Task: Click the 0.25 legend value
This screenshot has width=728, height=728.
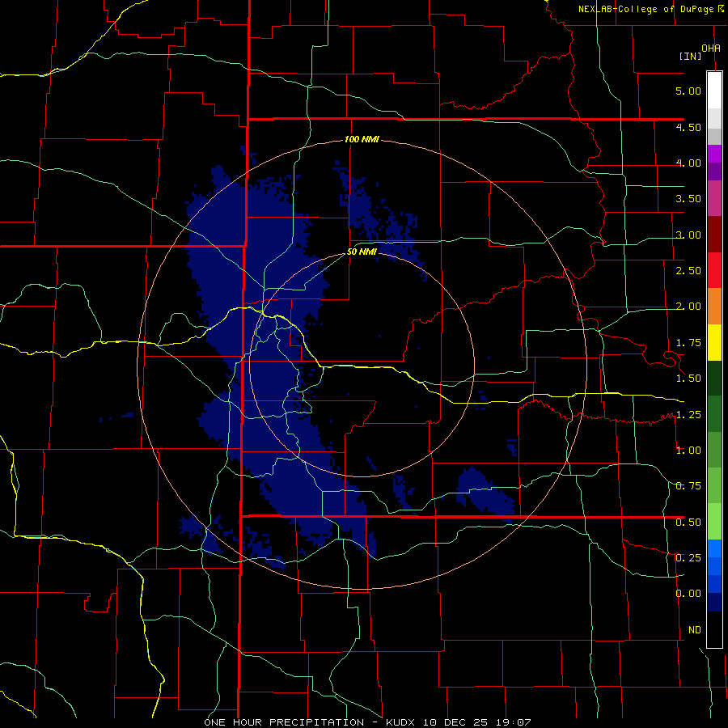Action: [688, 558]
